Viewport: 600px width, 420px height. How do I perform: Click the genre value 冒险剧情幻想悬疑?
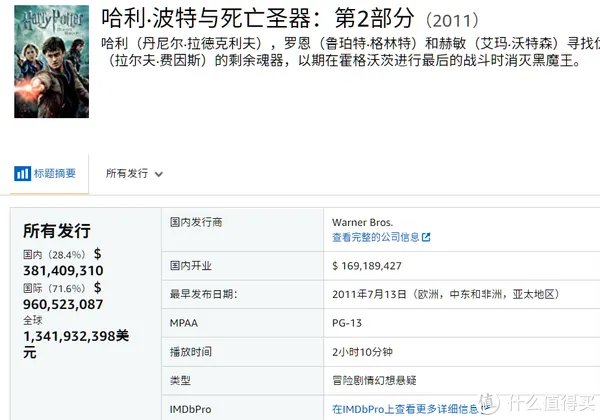pos(374,381)
